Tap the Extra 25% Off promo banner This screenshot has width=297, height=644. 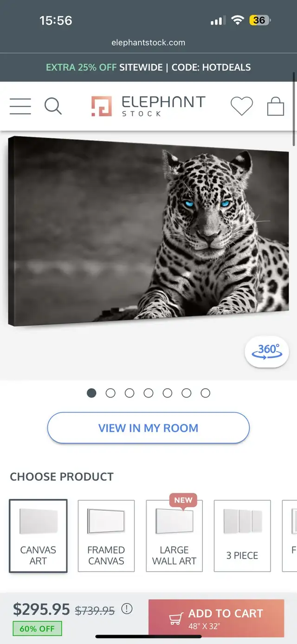tap(148, 67)
